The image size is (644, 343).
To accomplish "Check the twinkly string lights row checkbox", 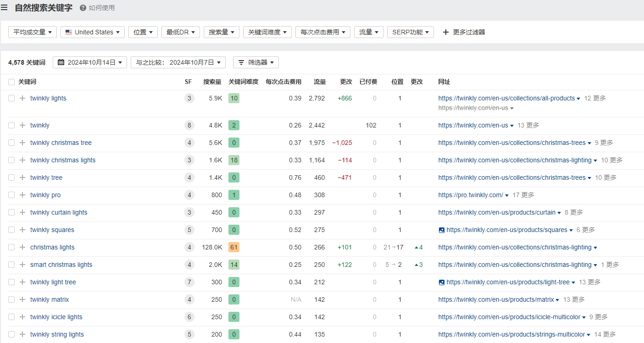I will (11, 334).
